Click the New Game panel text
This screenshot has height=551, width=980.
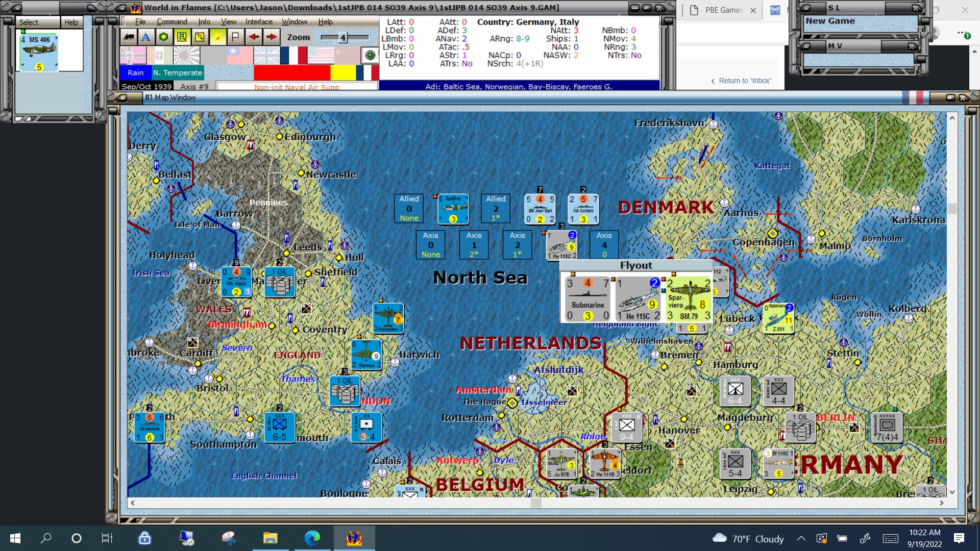[x=830, y=21]
